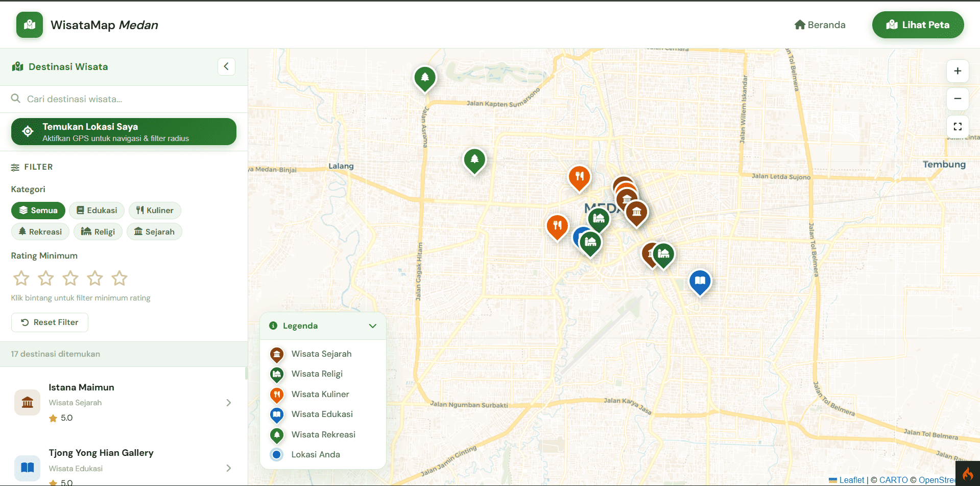Click the search magnifier icon

[x=16, y=99]
